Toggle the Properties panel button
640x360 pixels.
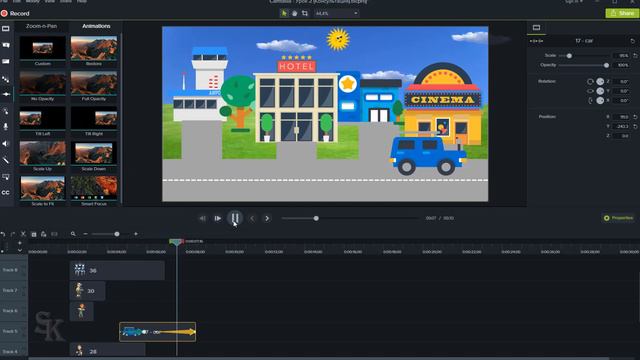tap(619, 218)
